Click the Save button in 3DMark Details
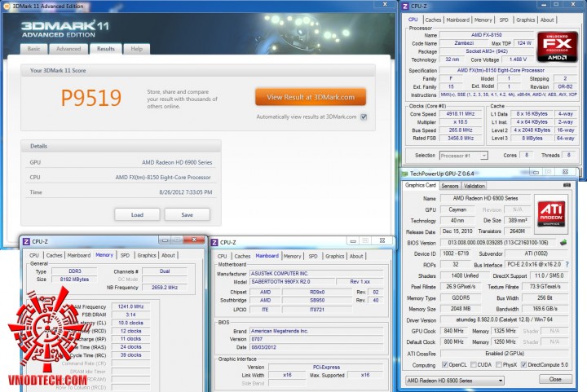 [188, 214]
